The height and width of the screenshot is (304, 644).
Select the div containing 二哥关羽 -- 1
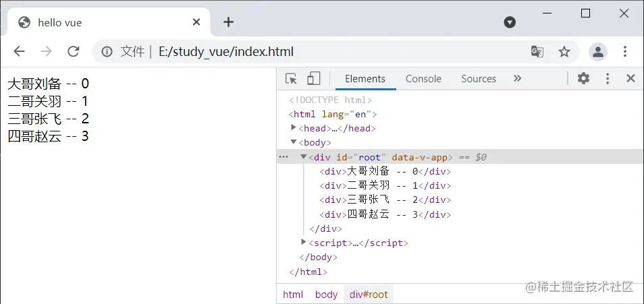[x=385, y=186]
